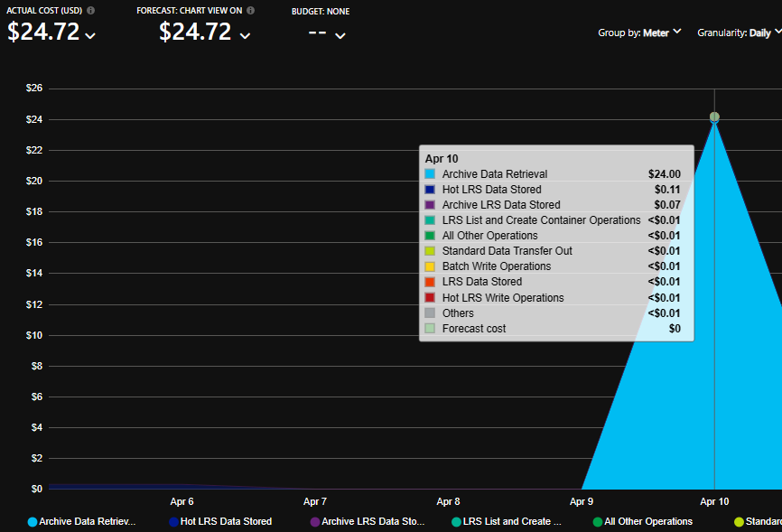Open the forecast cost chevron dropdown

tap(245, 35)
